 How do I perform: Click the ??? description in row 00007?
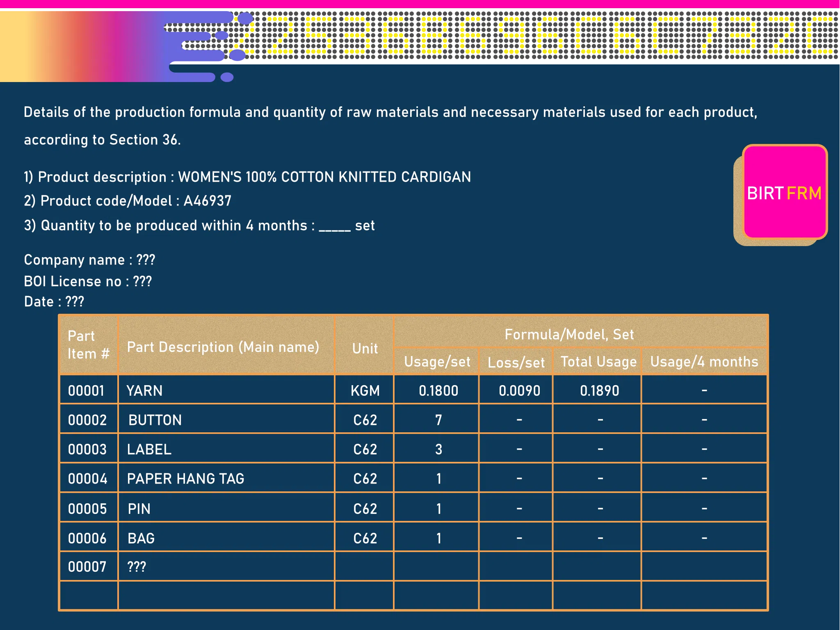[137, 567]
